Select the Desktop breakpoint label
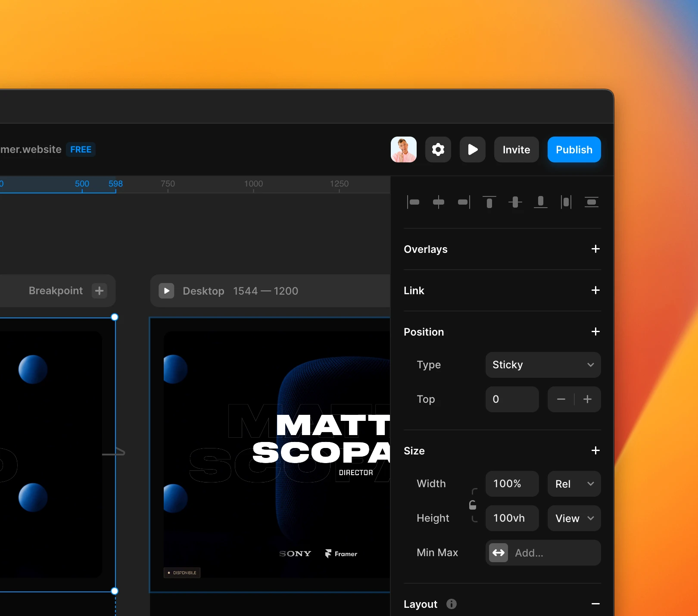Viewport: 698px width, 616px height. (x=203, y=291)
